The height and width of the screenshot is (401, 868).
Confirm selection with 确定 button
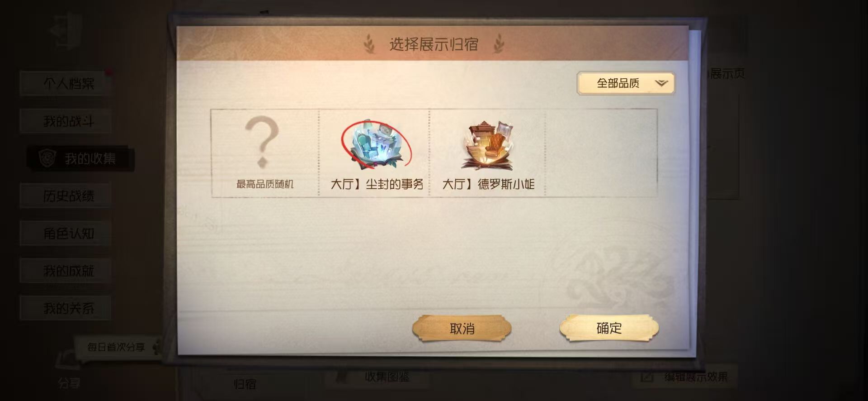[x=609, y=328]
